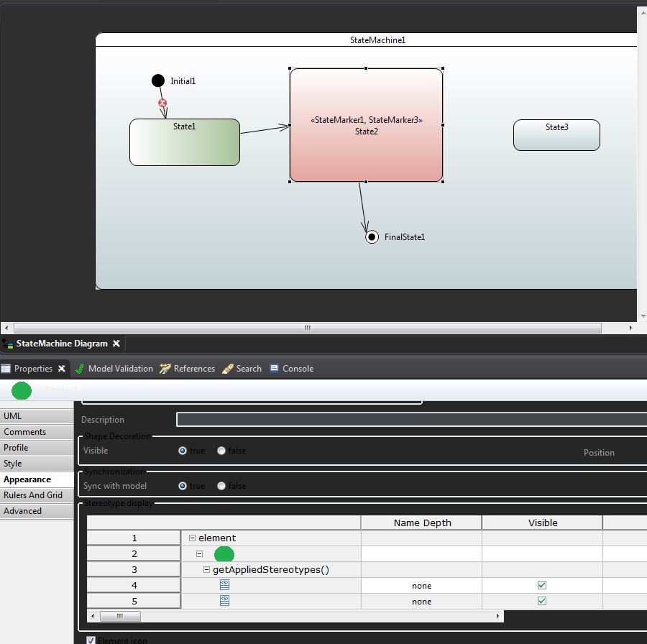Select the Initial1 black pseudostate node
The width and height of the screenshot is (647, 644).
[x=158, y=80]
